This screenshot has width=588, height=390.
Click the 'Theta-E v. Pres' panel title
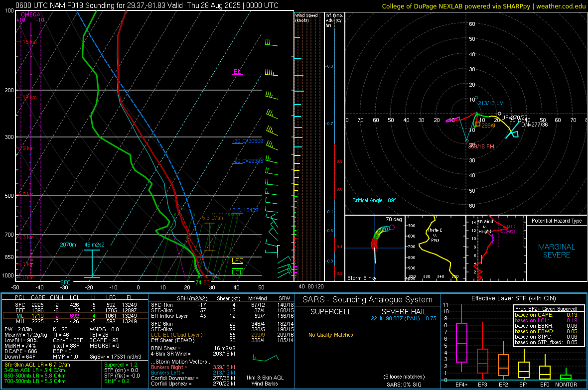435,235
